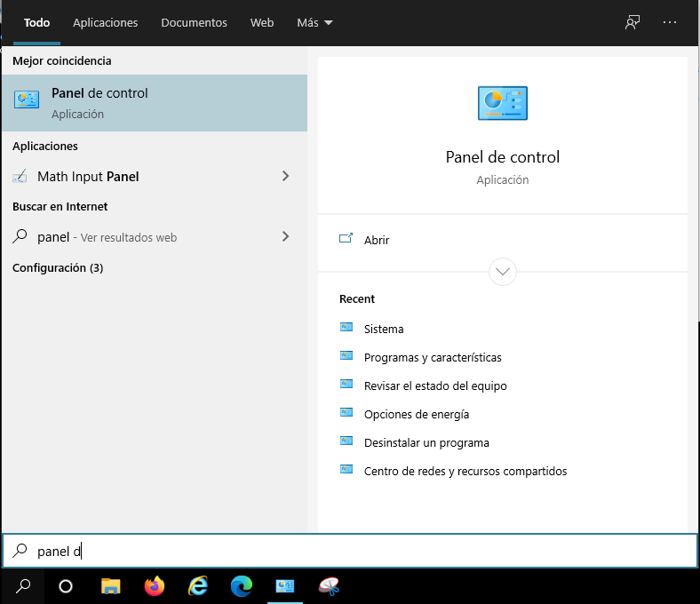Screen dimensions: 700x604
Task: Click the Cortana circle icon
Action: (x=66, y=586)
